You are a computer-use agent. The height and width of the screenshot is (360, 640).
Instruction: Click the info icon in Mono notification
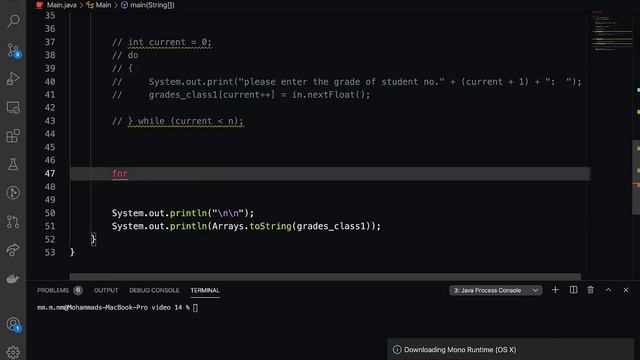tap(397, 349)
